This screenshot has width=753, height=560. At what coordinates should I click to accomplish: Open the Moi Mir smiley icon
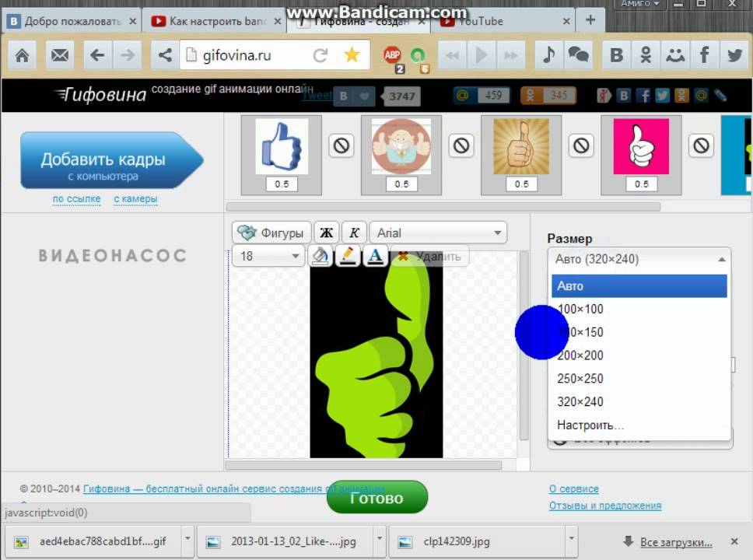point(675,55)
